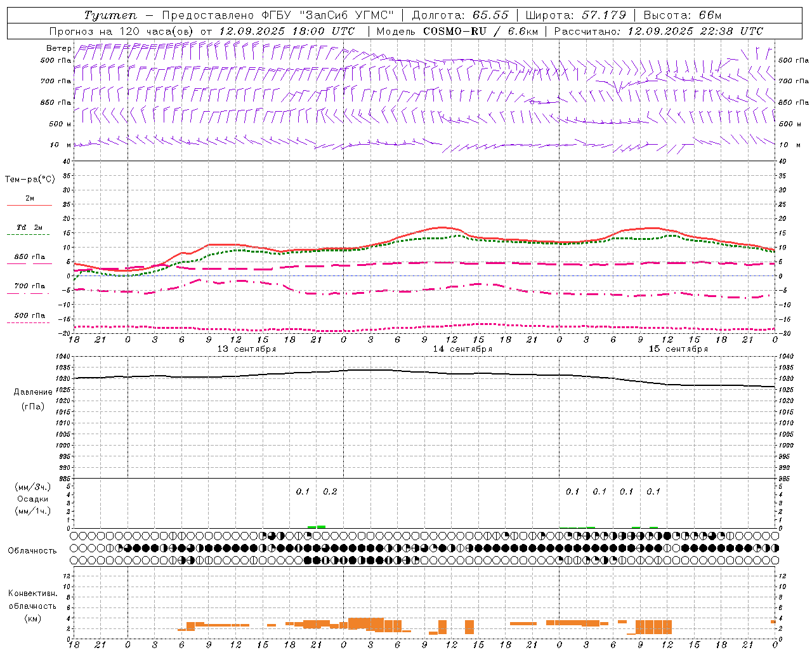Image resolution: width=812 pixels, height=650 pixels.
Task: Select the provider text "ЗапСиб УГМС"
Action: click(x=348, y=15)
